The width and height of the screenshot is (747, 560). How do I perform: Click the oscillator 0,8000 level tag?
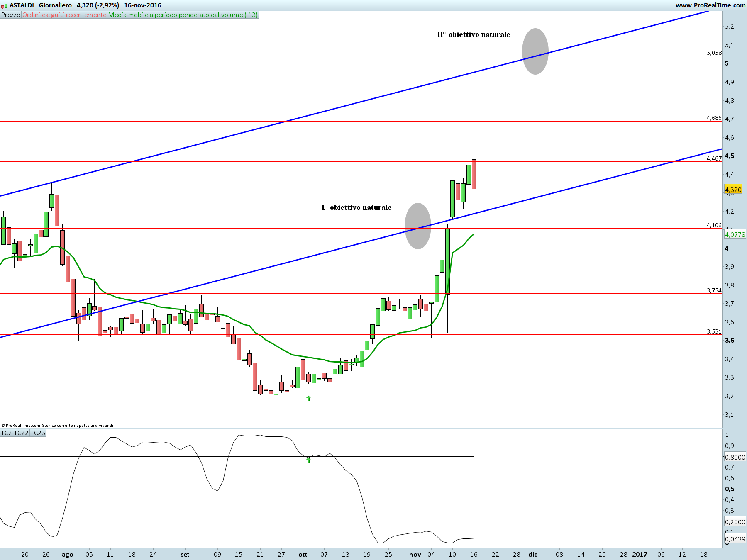(x=735, y=457)
